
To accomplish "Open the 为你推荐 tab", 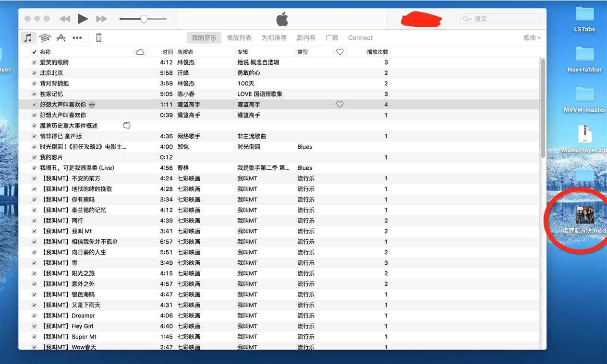I will click(274, 38).
